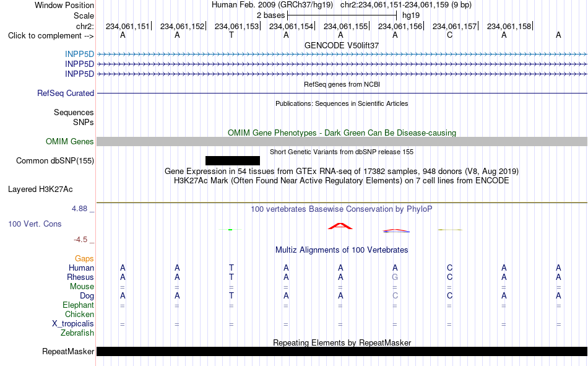
Task: Click the second dark-blue INPP5D gene label
Action: point(79,64)
